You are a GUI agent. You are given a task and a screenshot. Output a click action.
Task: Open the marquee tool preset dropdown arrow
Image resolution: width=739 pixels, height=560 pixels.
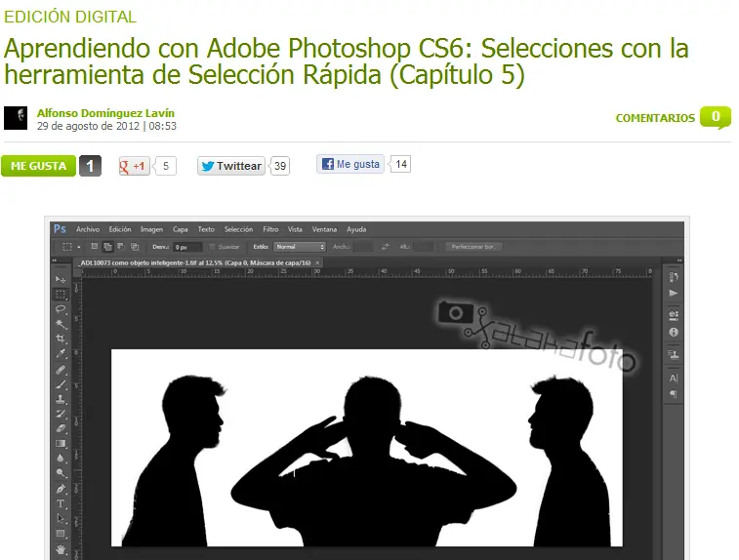click(x=79, y=247)
